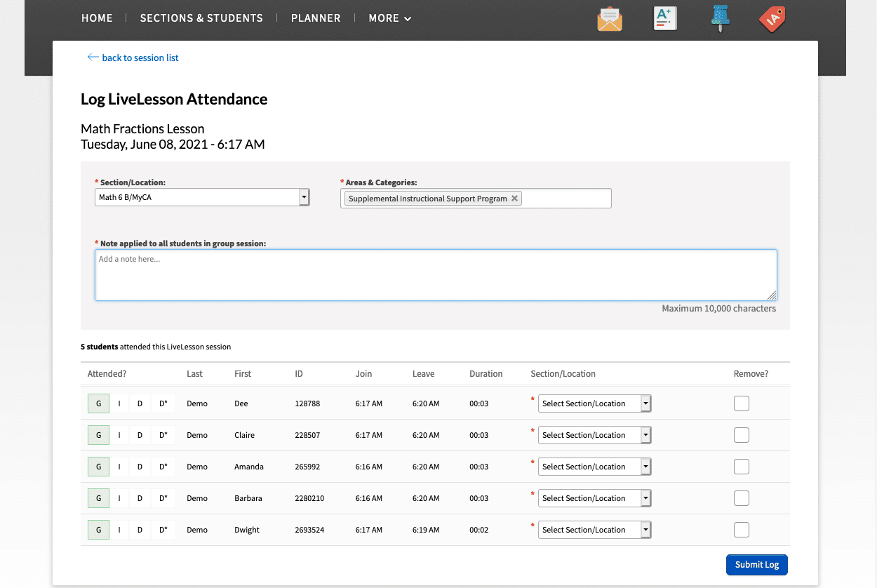
Task: Select G attendance for Dee
Action: (98, 403)
